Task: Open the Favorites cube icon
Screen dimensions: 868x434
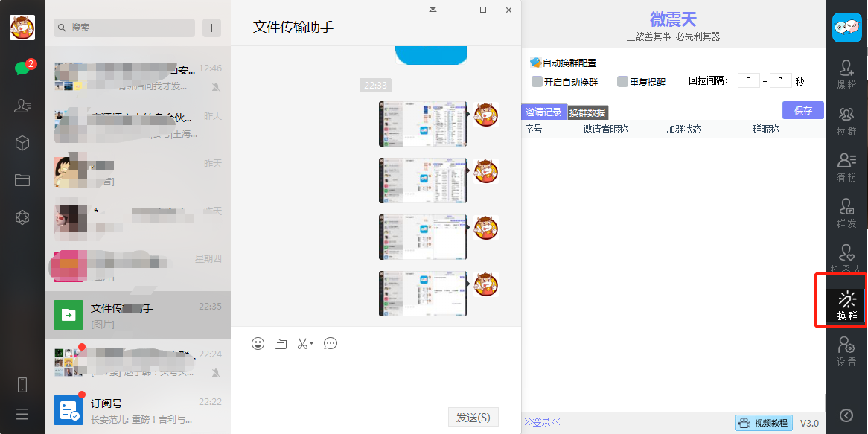Action: tap(22, 143)
